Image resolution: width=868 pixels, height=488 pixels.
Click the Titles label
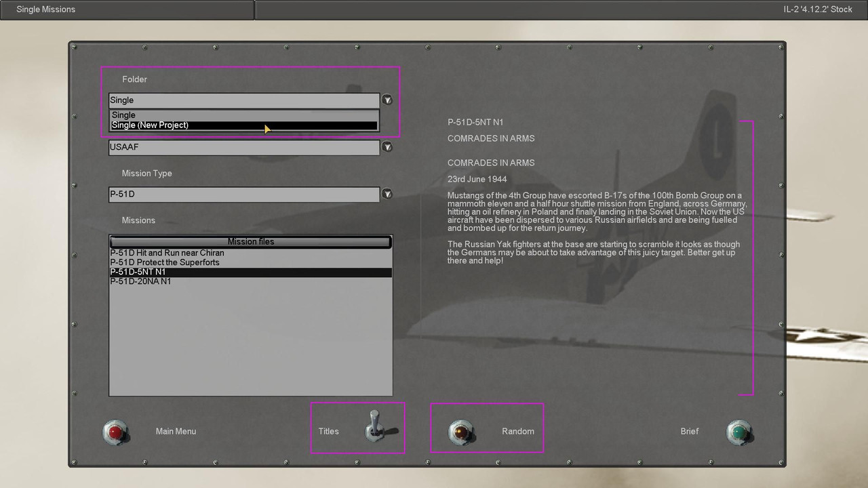click(x=328, y=431)
